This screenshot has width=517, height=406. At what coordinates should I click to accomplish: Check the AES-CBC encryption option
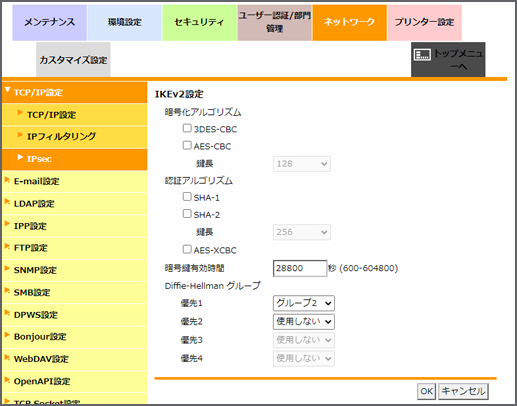pos(187,145)
